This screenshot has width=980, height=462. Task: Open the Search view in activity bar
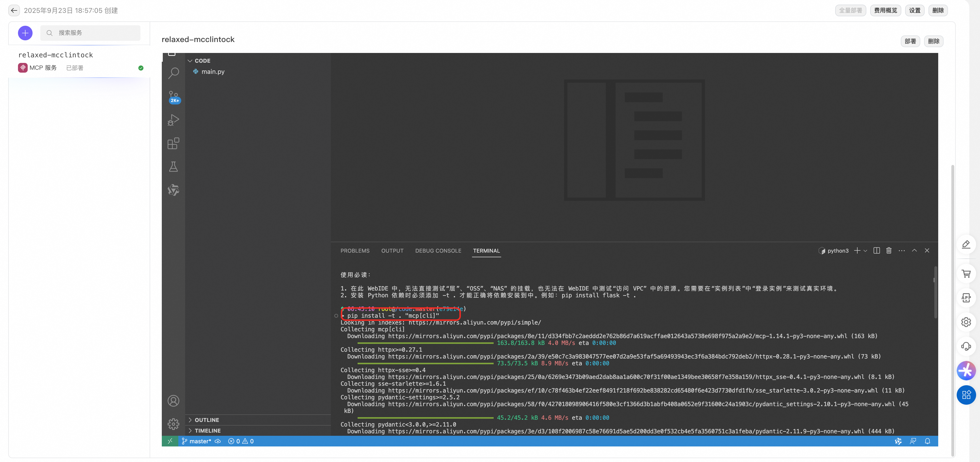(173, 73)
